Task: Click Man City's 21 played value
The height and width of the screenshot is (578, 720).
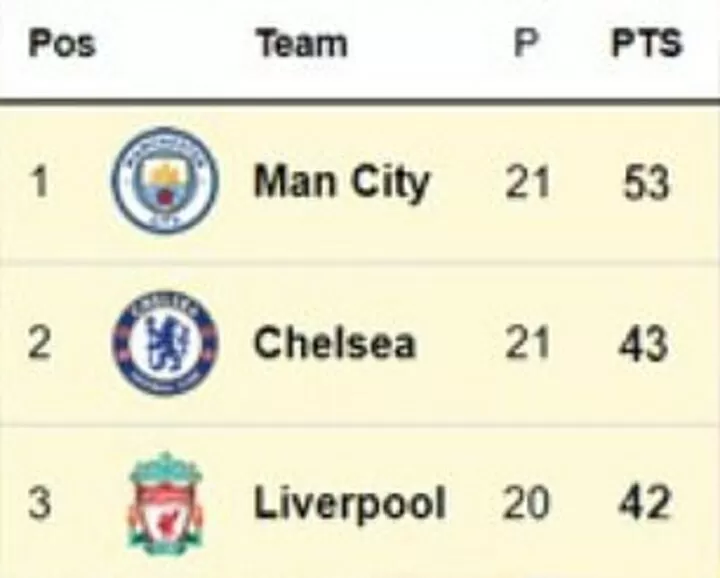Action: click(x=527, y=182)
